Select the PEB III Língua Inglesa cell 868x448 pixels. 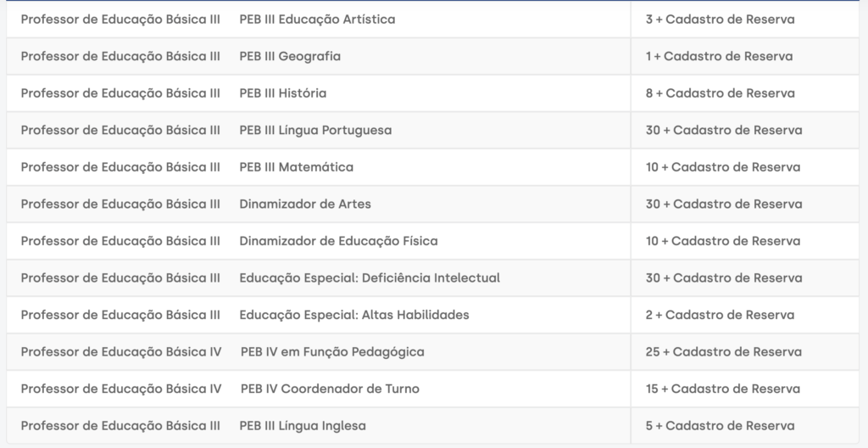pyautogui.click(x=303, y=426)
